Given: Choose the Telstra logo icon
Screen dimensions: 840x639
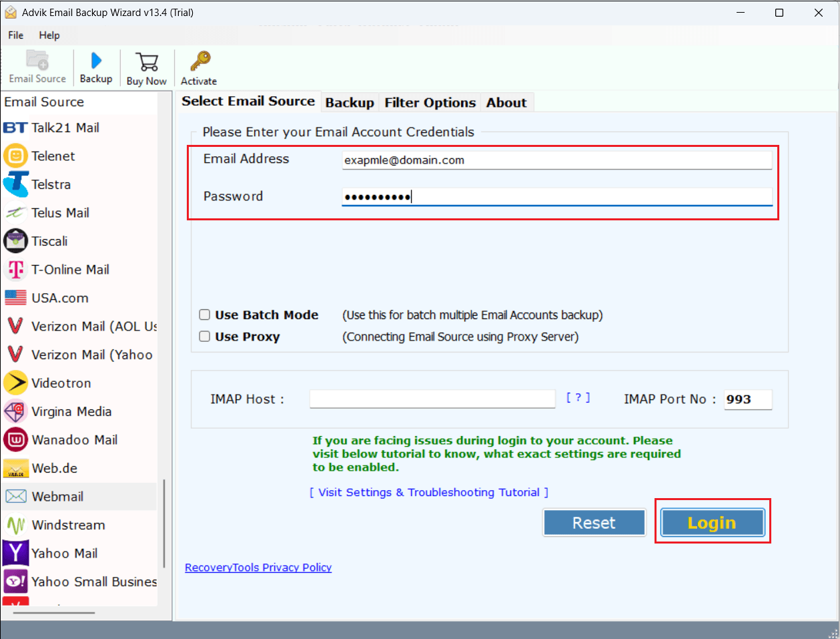Looking at the screenshot, I should point(15,184).
